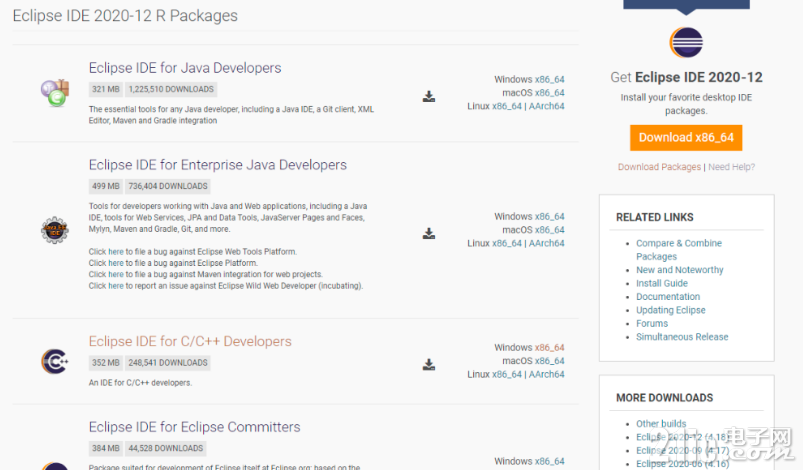Open Eclipse 2020-12 (4.18) download link
The width and height of the screenshot is (803, 470).
point(682,437)
